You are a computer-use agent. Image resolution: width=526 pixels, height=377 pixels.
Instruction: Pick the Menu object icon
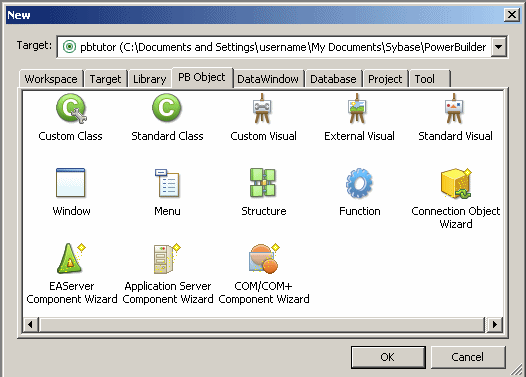(167, 183)
